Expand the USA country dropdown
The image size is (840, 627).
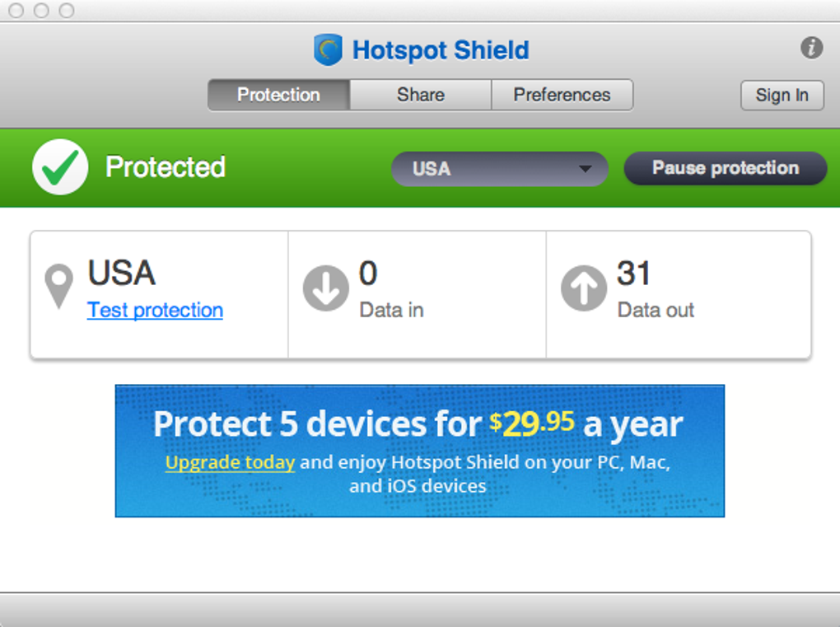click(498, 169)
